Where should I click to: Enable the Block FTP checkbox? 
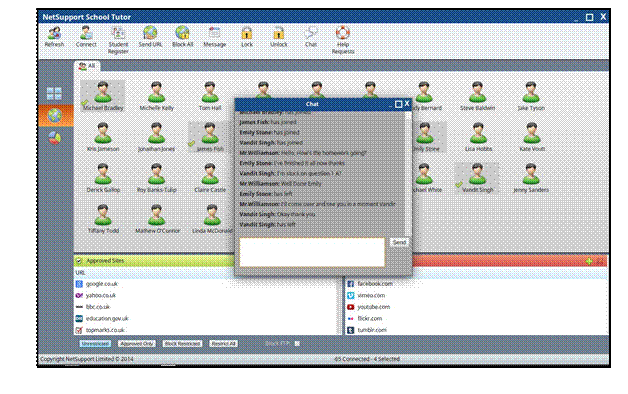[297, 344]
